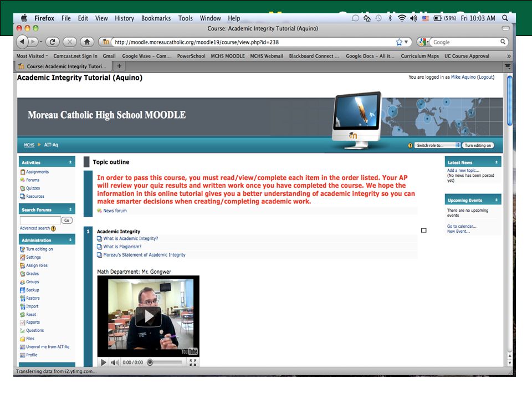Click the Advanced search help icon
The height and width of the screenshot is (399, 532).
pyautogui.click(x=53, y=229)
